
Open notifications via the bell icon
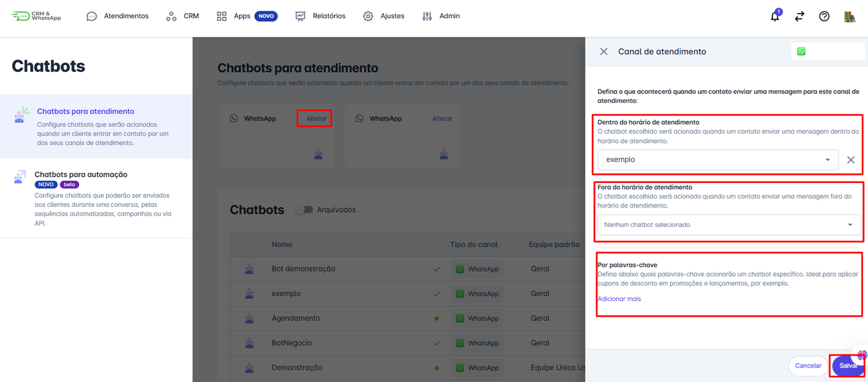[774, 17]
